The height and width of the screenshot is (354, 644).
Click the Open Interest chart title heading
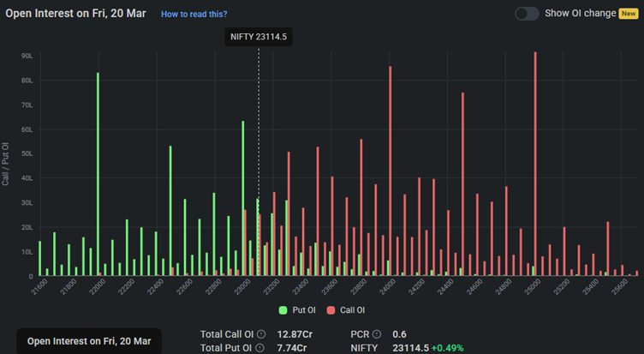[75, 14]
